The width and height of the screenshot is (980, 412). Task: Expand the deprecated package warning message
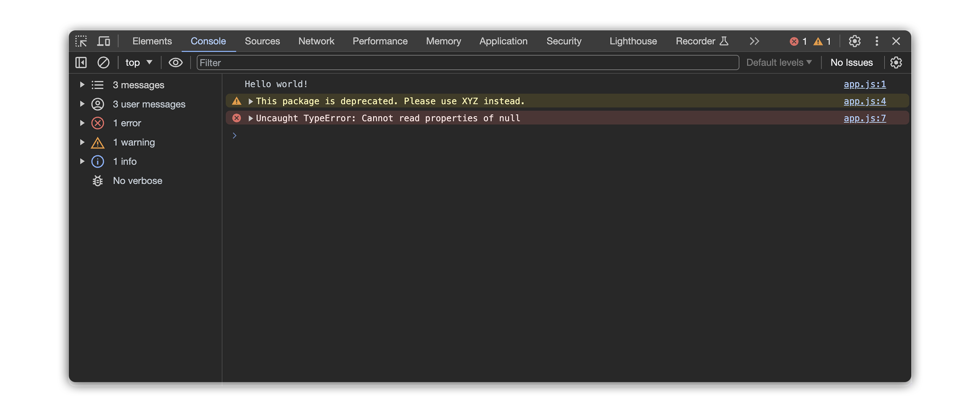click(x=250, y=102)
